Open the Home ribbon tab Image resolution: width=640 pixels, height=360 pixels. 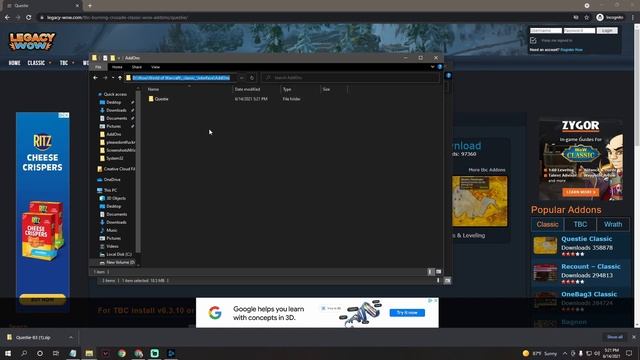pyautogui.click(x=117, y=67)
